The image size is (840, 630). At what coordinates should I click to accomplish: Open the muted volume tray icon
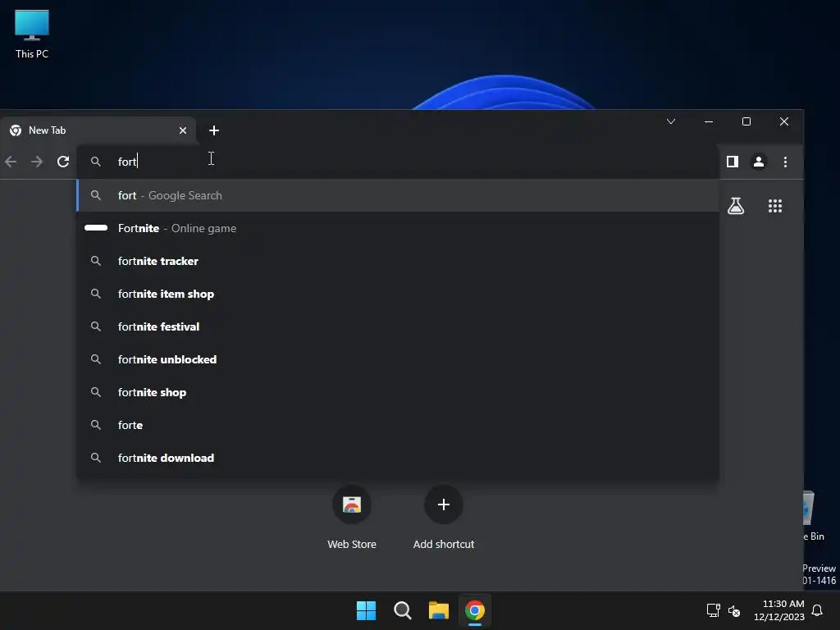click(x=734, y=610)
